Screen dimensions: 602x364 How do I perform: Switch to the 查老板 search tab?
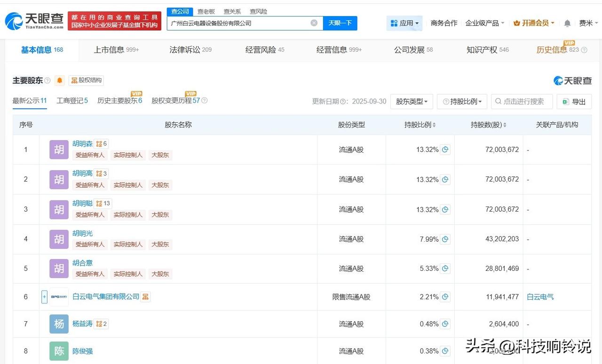(206, 11)
